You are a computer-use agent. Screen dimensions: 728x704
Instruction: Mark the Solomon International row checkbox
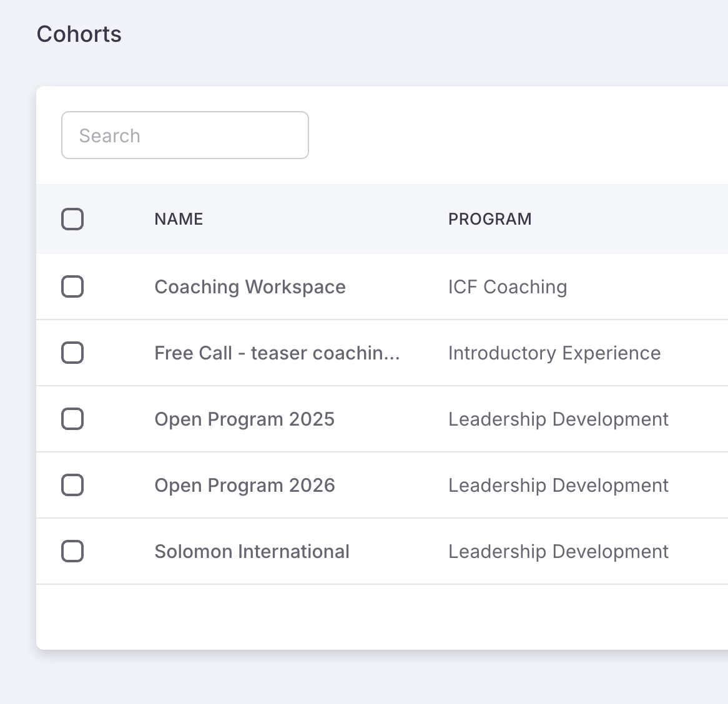[x=72, y=552]
